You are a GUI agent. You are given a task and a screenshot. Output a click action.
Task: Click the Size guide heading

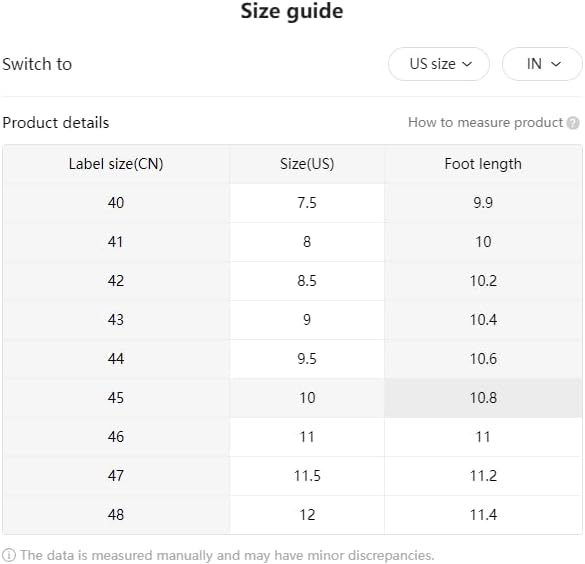292,11
